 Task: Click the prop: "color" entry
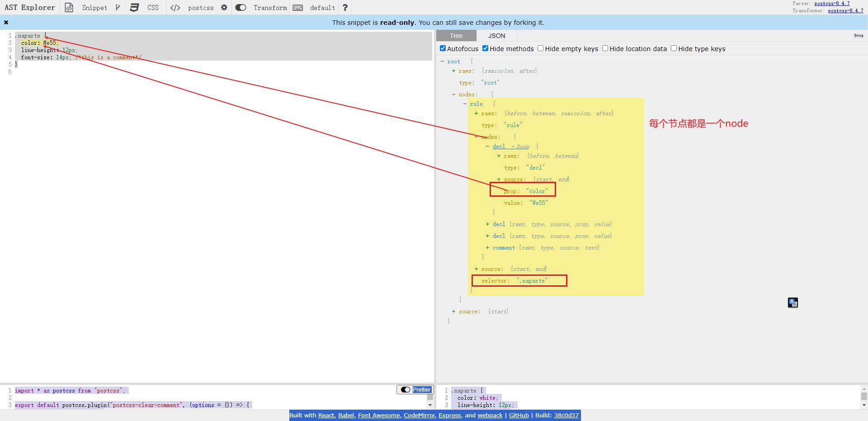pyautogui.click(x=526, y=191)
